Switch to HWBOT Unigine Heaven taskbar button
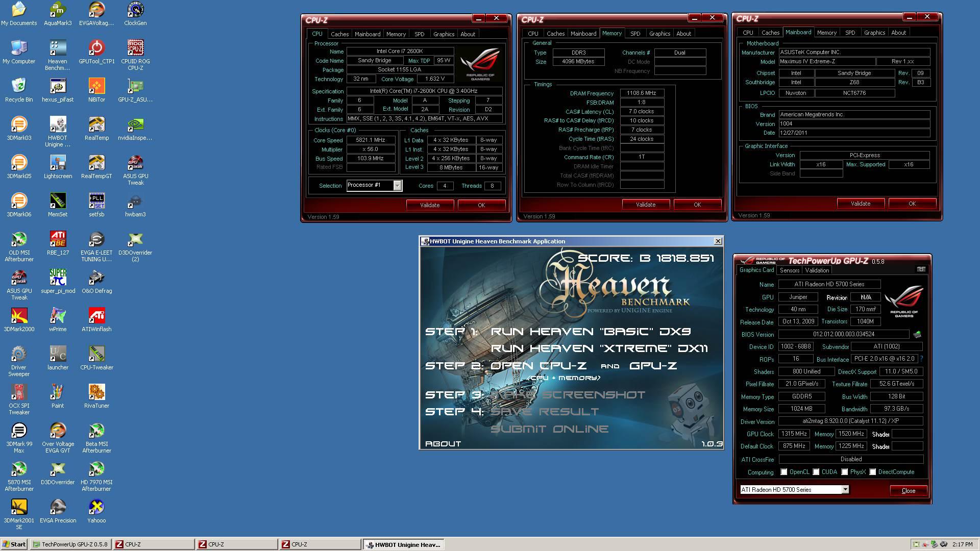 403,544
